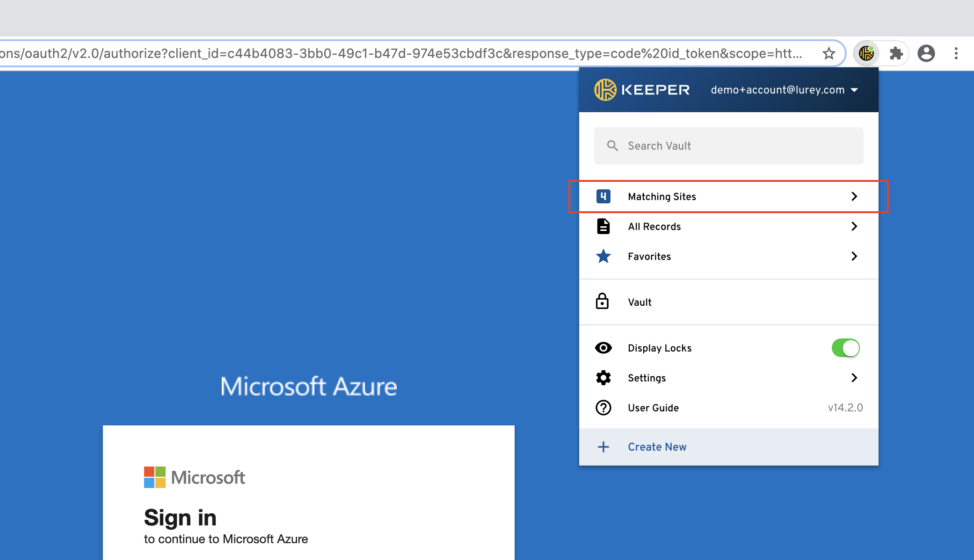The image size is (974, 560).
Task: Expand Settings with its chevron
Action: (x=854, y=378)
